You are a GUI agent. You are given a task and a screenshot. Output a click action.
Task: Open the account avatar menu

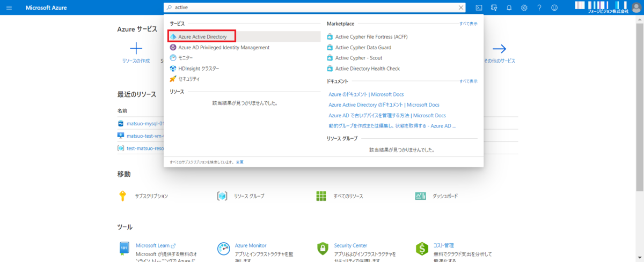636,8
